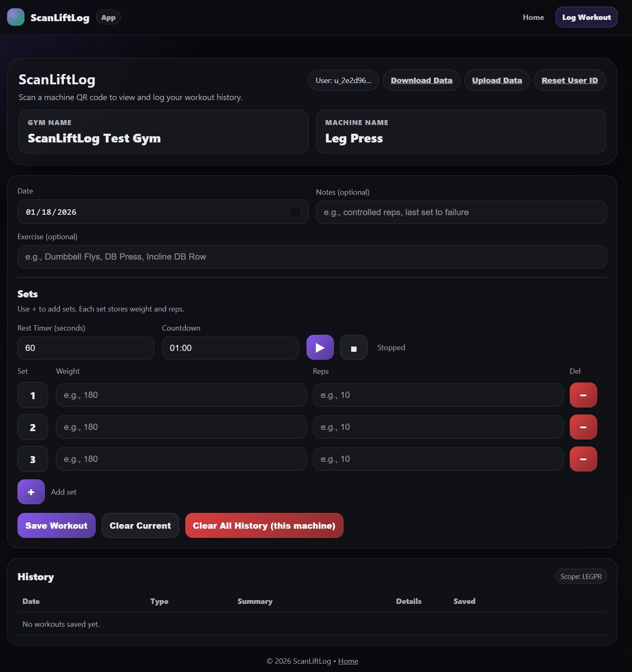Image resolution: width=632 pixels, height=672 pixels.
Task: Click the set number 3 box
Action: (x=33, y=459)
